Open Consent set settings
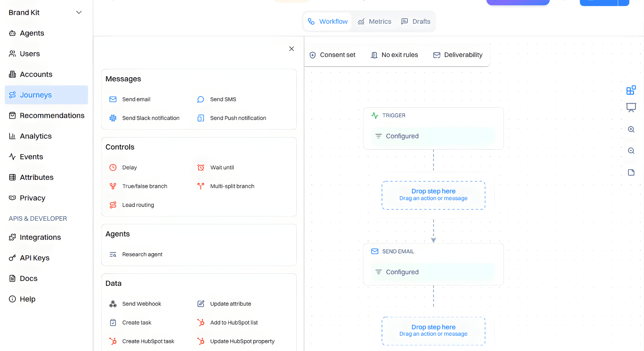644x351 pixels. coord(332,55)
